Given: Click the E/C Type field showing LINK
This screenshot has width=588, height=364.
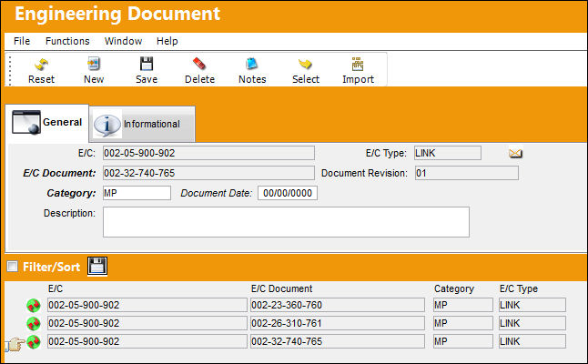Looking at the screenshot, I should 448,153.
